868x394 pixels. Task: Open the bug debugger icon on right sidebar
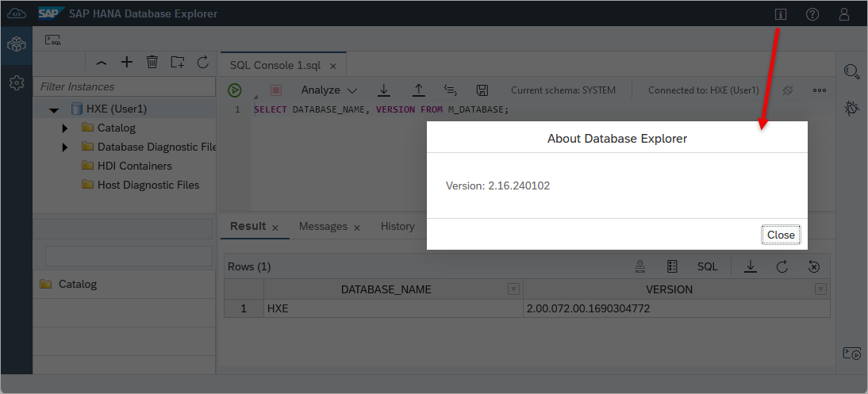851,108
